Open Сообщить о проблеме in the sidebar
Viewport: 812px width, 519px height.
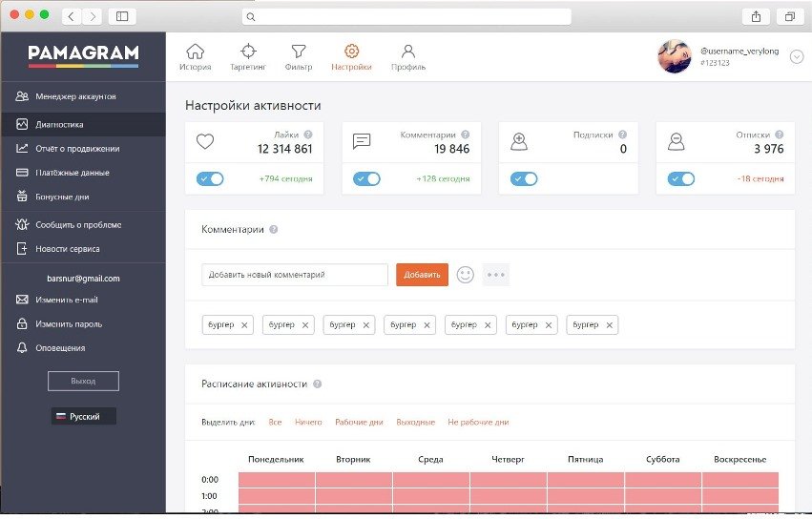click(x=83, y=225)
